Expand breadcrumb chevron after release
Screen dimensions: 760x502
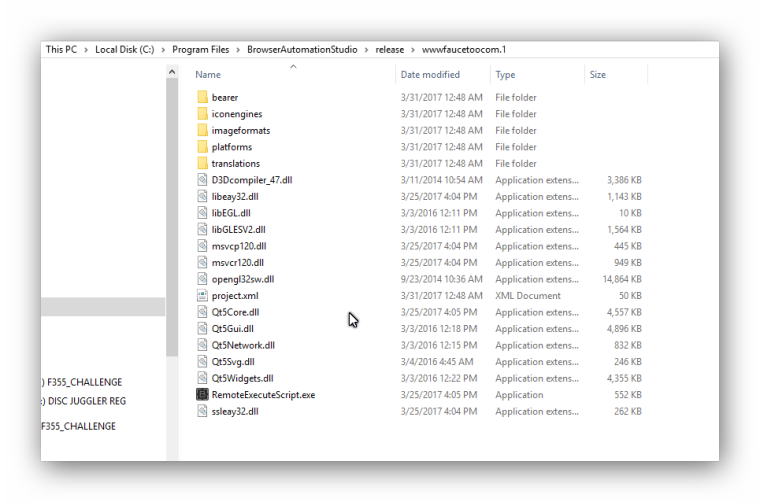(412, 50)
